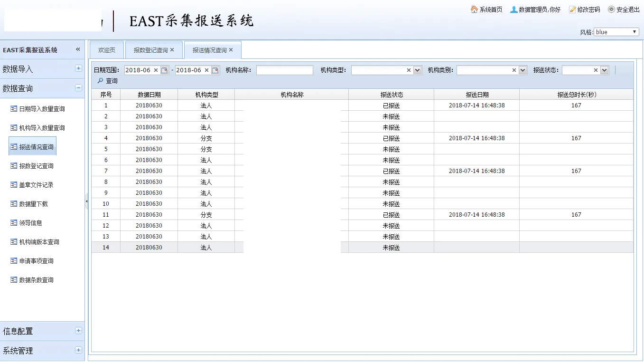Screen dimensions: 644x364
Task: Expand the 系统管理 sidebar section
Action: [78, 350]
